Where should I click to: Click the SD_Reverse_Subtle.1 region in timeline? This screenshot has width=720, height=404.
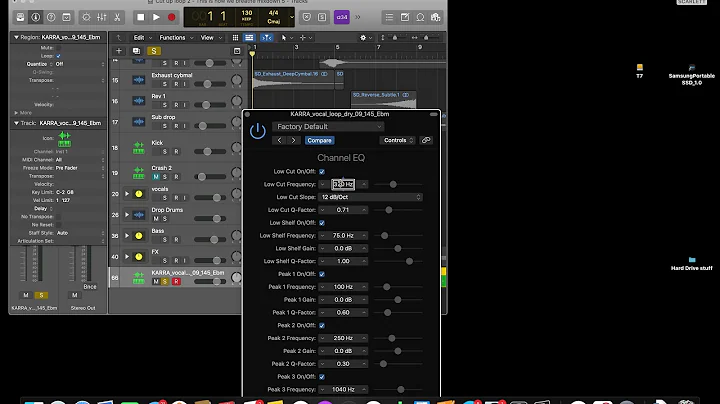[x=384, y=100]
